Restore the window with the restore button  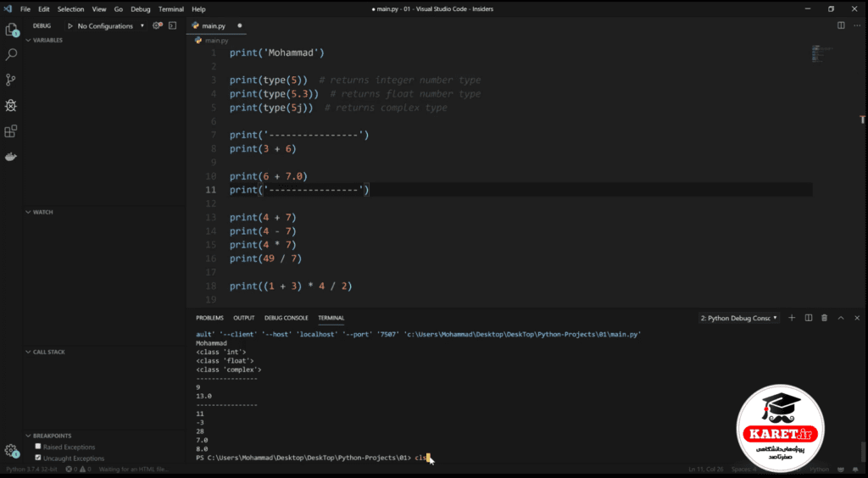pyautogui.click(x=831, y=8)
